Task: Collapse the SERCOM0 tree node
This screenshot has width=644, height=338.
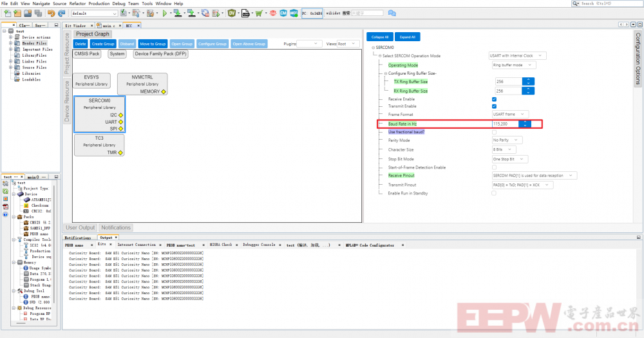Action: [374, 48]
